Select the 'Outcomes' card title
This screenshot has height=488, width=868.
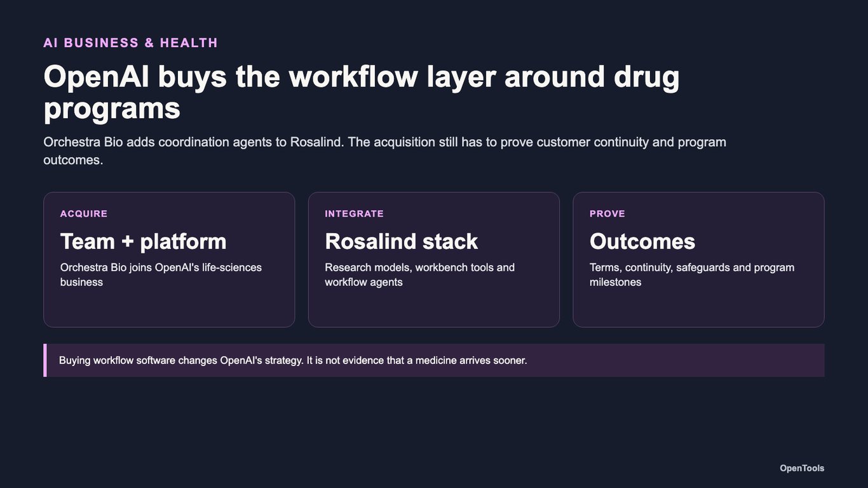coord(642,241)
